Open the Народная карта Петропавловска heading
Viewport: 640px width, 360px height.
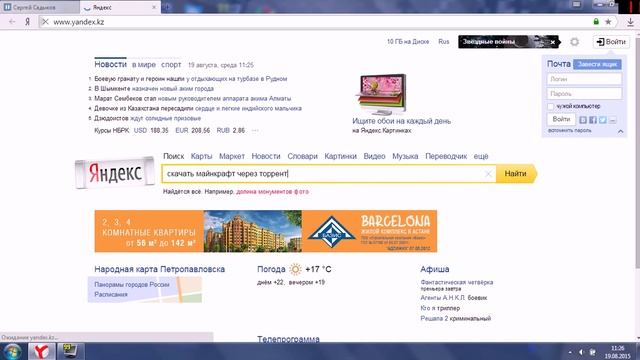tap(160, 269)
